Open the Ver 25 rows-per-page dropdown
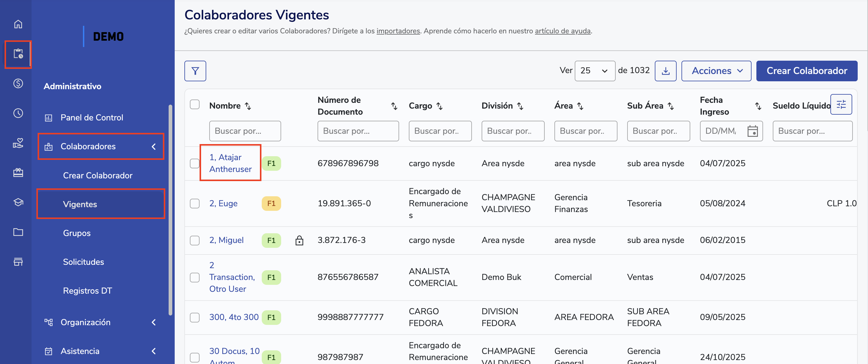868x364 pixels. (595, 71)
